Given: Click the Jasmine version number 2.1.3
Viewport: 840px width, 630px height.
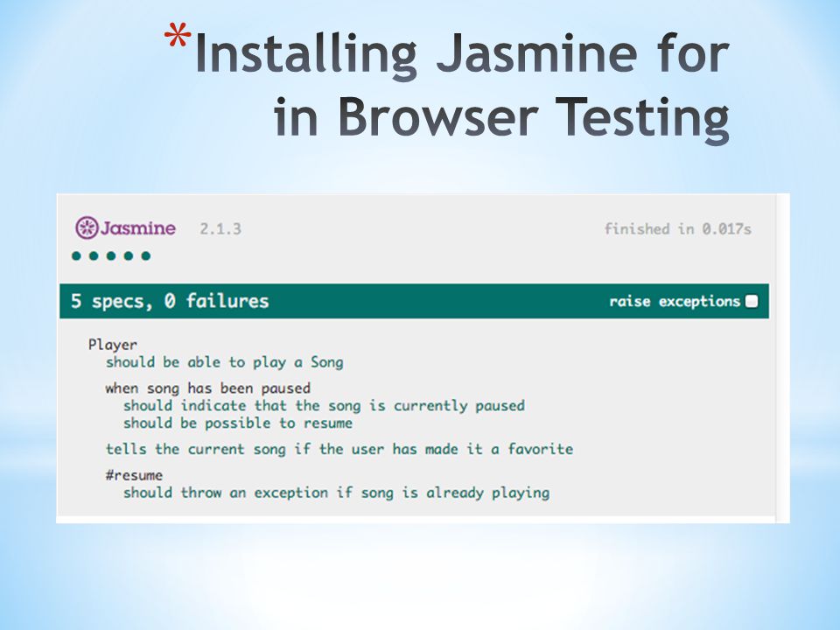Looking at the screenshot, I should (220, 229).
